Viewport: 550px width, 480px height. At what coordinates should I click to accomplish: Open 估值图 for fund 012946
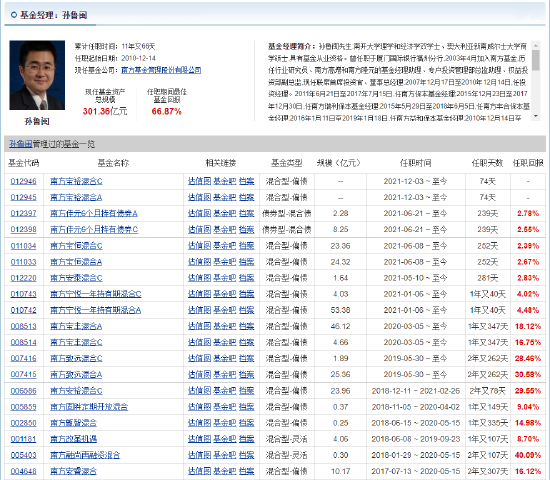coord(200,181)
